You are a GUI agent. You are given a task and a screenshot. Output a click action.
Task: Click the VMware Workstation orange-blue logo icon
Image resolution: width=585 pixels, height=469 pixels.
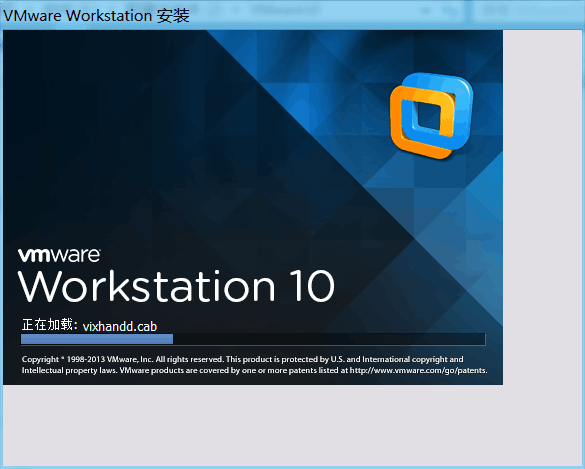coord(432,115)
